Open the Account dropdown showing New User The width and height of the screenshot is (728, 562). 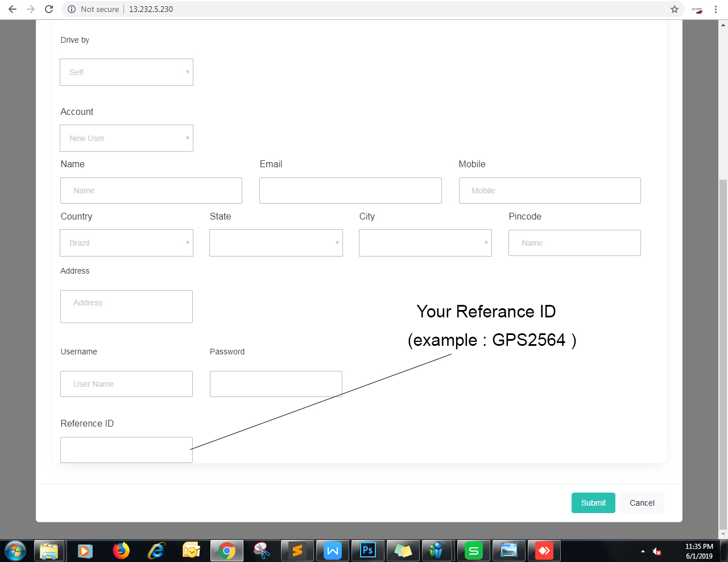[x=126, y=138]
